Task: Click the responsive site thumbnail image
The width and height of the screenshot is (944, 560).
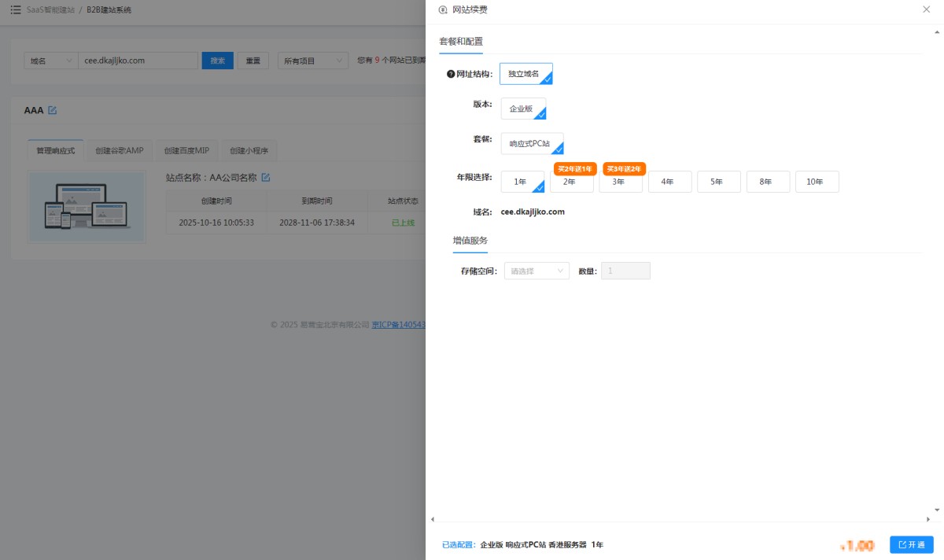Action: [87, 207]
